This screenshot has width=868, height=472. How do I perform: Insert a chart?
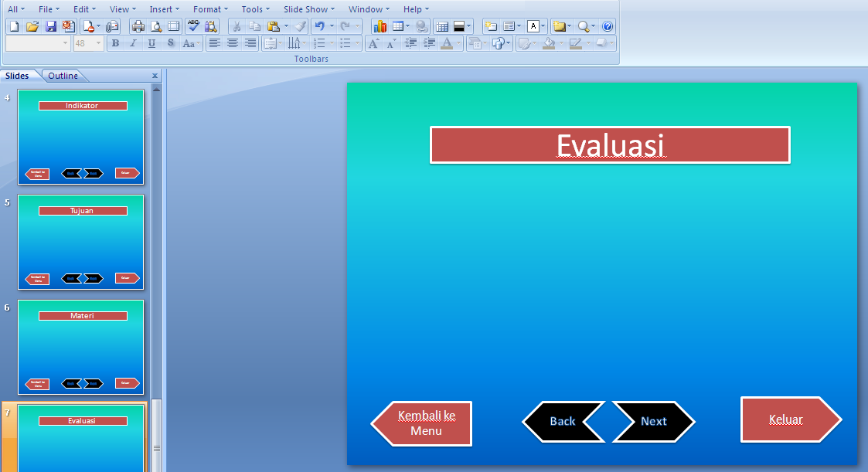[380, 25]
